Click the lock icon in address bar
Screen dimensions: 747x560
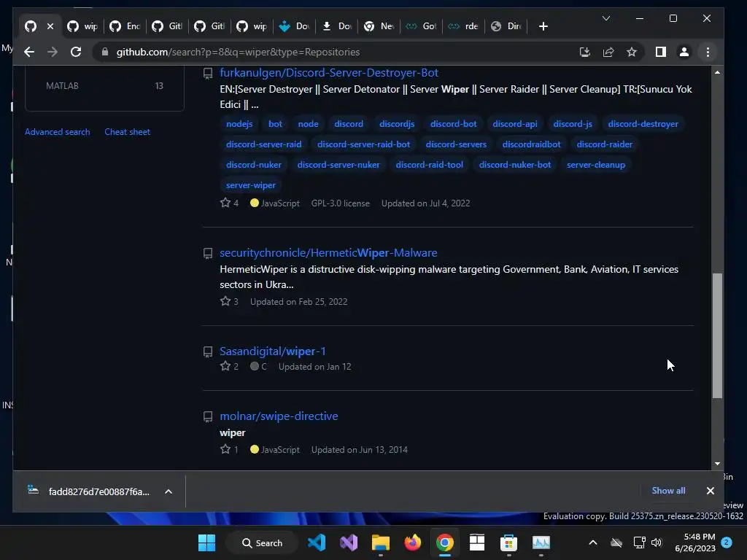click(105, 52)
